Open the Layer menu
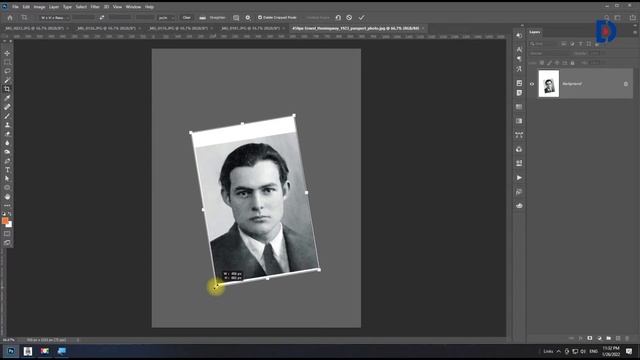Image resolution: width=640 pixels, height=360 pixels. click(x=54, y=7)
